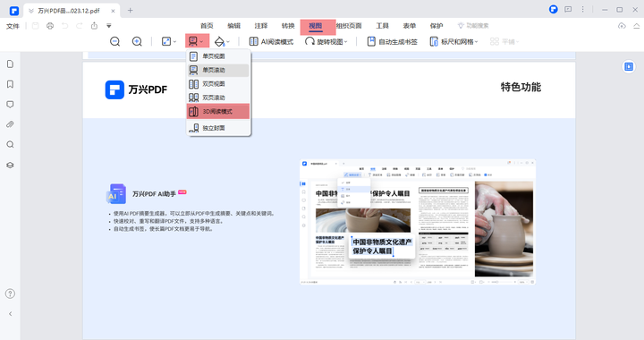Expand the 标尺和网格 rulers and grid dropdown
Screen dimensions: 644x340
point(453,41)
